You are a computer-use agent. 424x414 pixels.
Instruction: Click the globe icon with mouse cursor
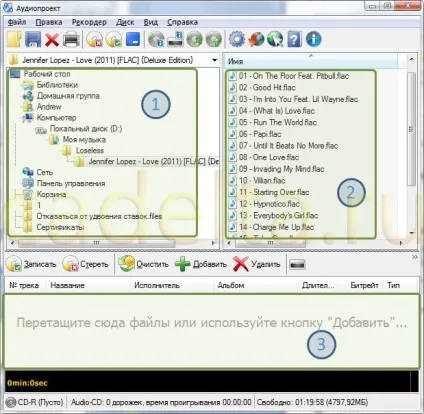[275, 39]
